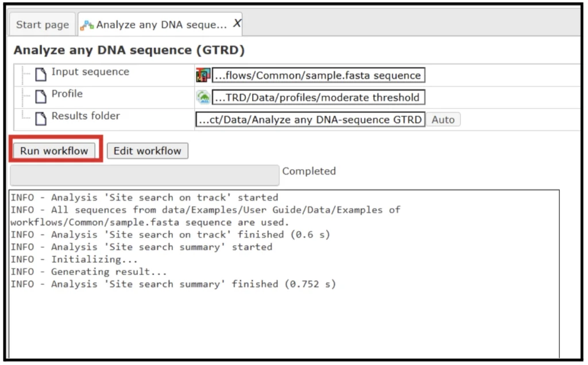This screenshot has height=365, width=588.
Task: Close the Analyze any DNA sequence tab
Action: point(237,24)
